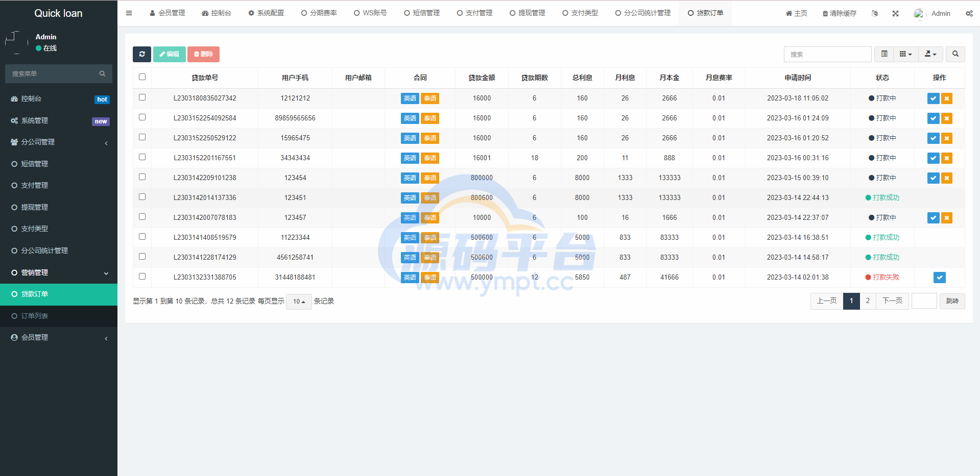This screenshot has width=980, height=476.
Task: Toggle the sidebar hamburger menu icon
Action: 129,13
